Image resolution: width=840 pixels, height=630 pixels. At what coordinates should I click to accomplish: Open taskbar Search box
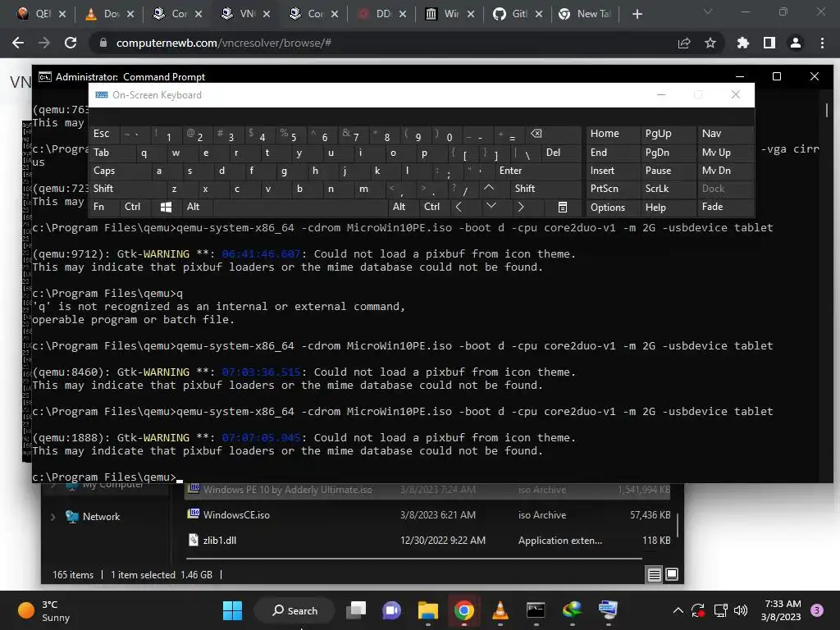click(x=294, y=610)
